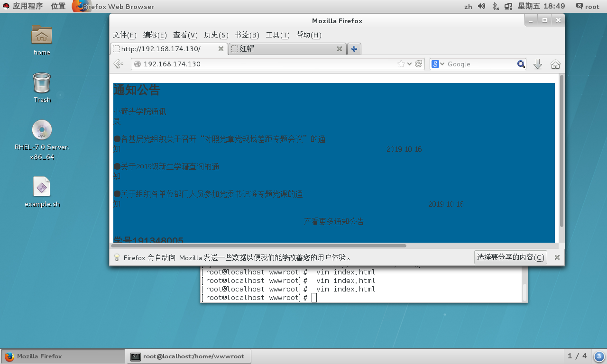
Task: Click the Bluetooth icon in top panel
Action: pyautogui.click(x=495, y=6)
